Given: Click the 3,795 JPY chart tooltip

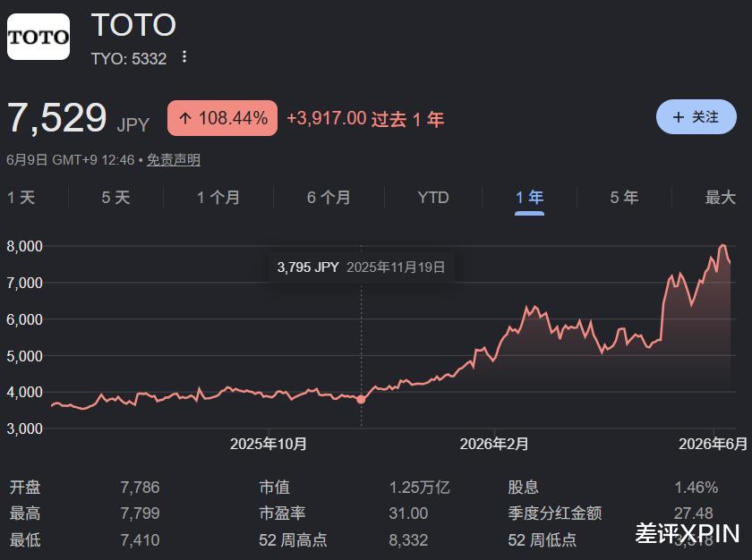Looking at the screenshot, I should [361, 267].
